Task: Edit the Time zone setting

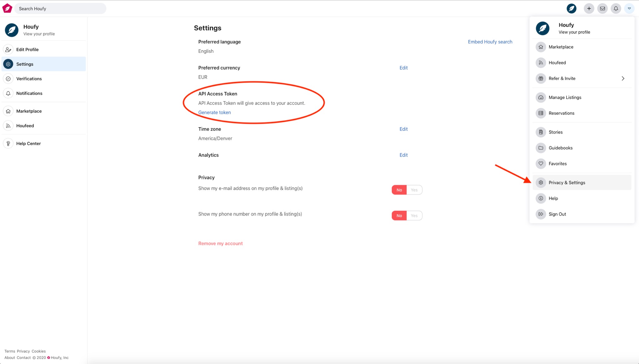Action: point(403,129)
